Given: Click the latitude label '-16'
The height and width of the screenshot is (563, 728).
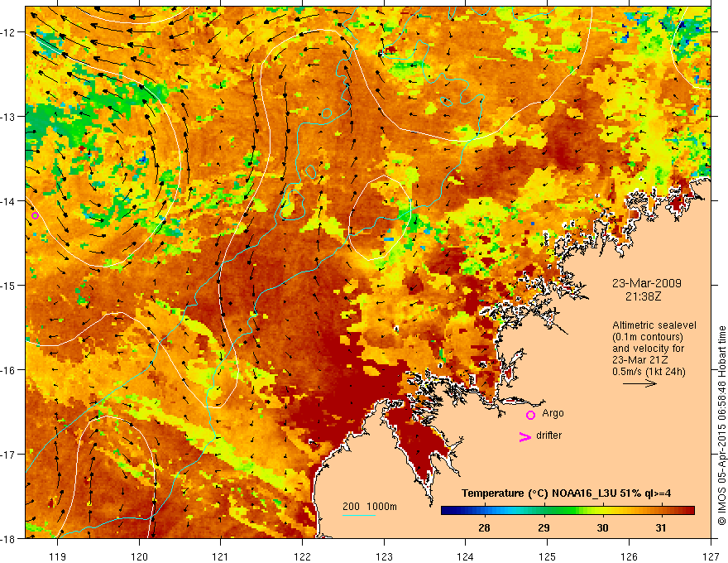Looking at the screenshot, I should pyautogui.click(x=9, y=370).
